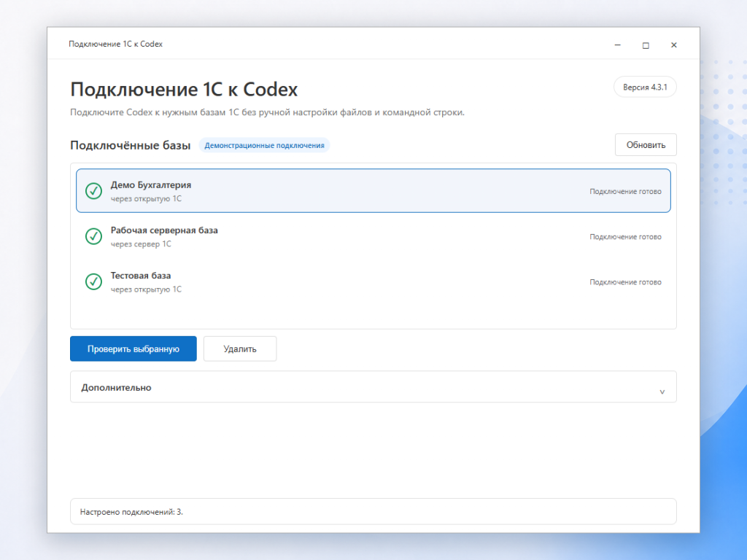The height and width of the screenshot is (560, 747).
Task: Click the Проверить выбранную button
Action: pyautogui.click(x=133, y=349)
